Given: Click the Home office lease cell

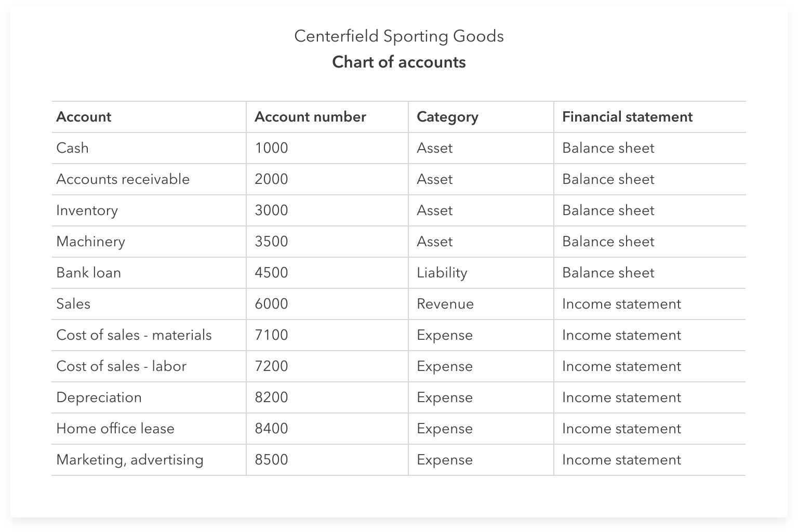Looking at the screenshot, I should point(115,429).
